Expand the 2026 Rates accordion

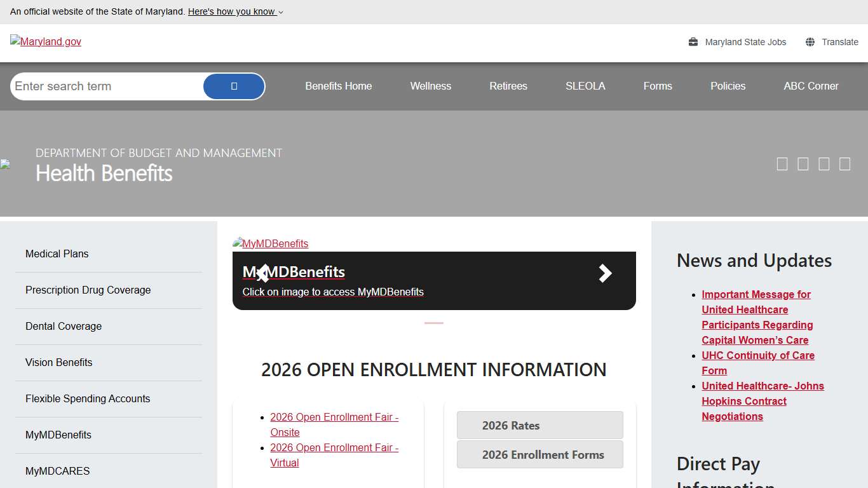click(539, 425)
